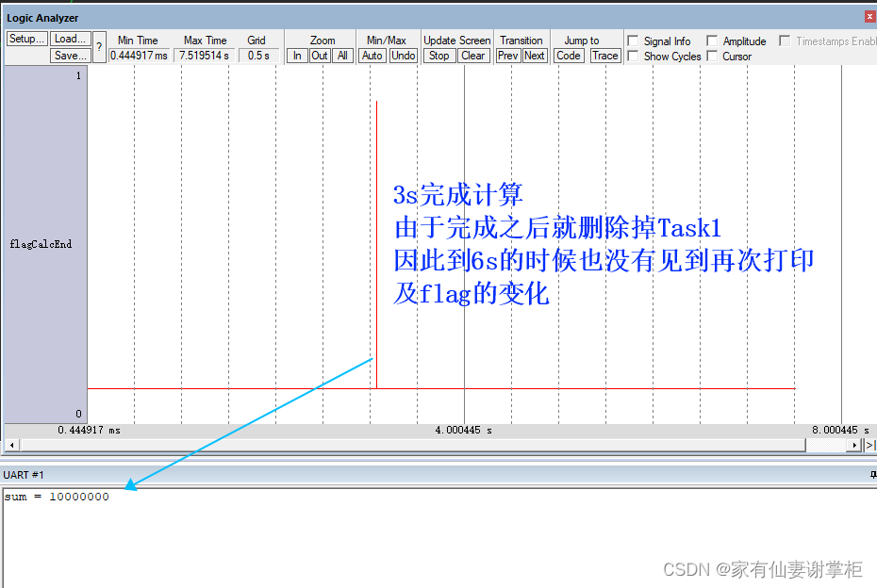Open the Trace view via Jump to Trace
The image size is (877, 588).
tap(604, 56)
